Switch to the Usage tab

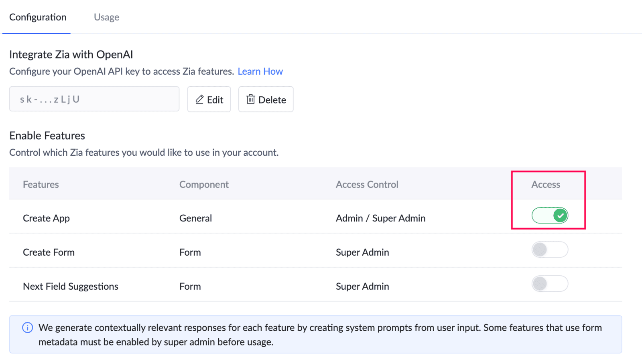(106, 17)
